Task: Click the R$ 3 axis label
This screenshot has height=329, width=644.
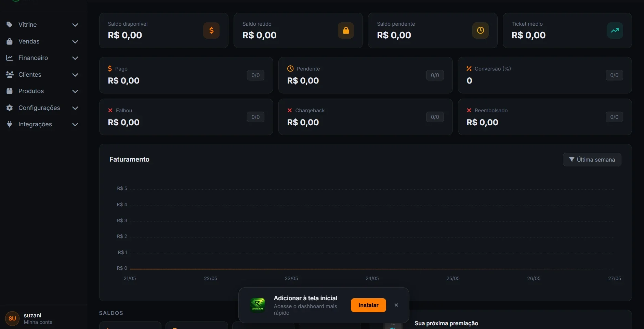Action: tap(122, 220)
